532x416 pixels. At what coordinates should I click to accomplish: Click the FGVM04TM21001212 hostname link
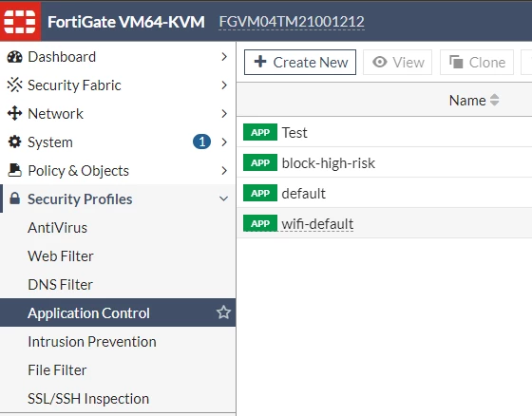[x=292, y=22]
